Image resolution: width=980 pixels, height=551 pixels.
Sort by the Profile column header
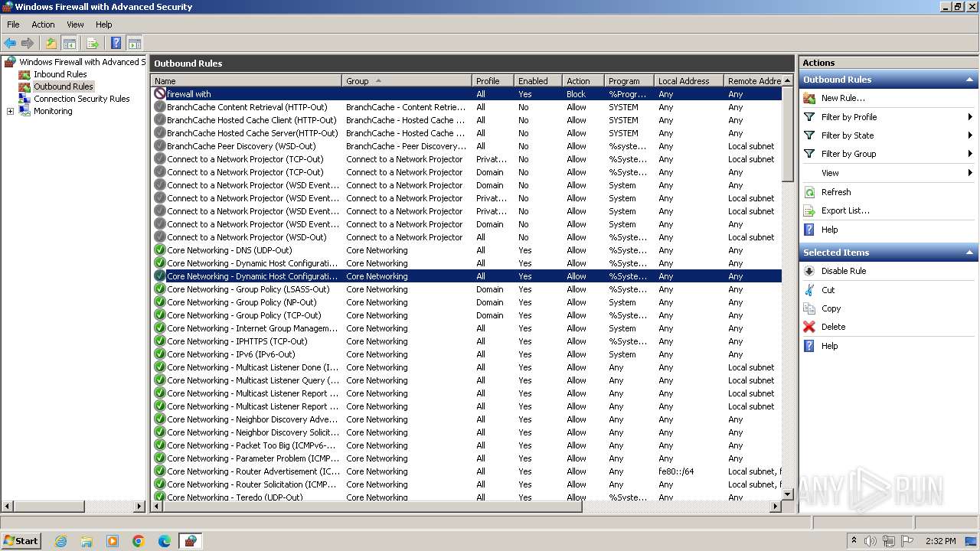pos(493,81)
